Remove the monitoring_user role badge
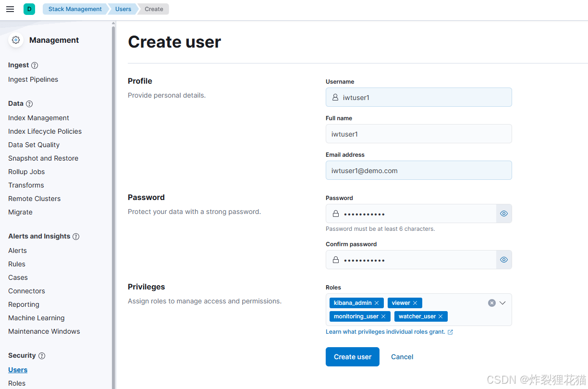 click(383, 316)
